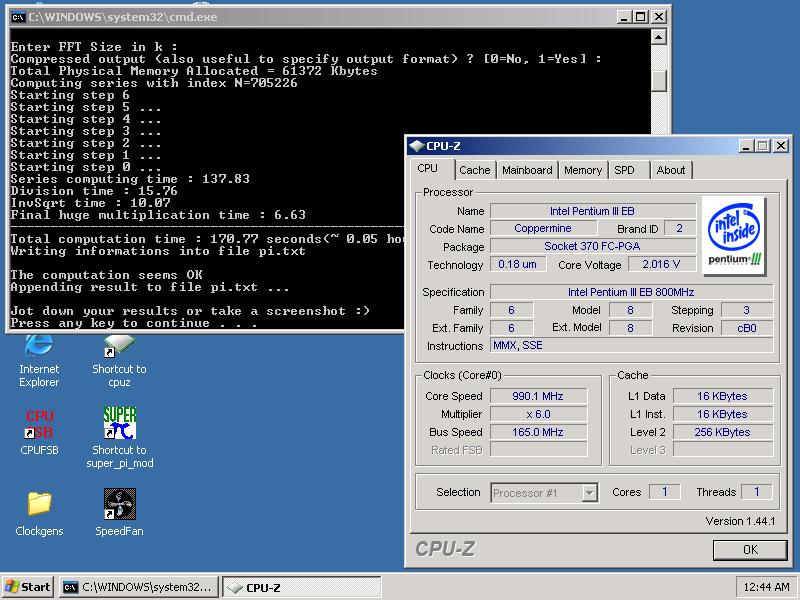Minimize the cmd.exe window
The image size is (800, 600).
(623, 17)
